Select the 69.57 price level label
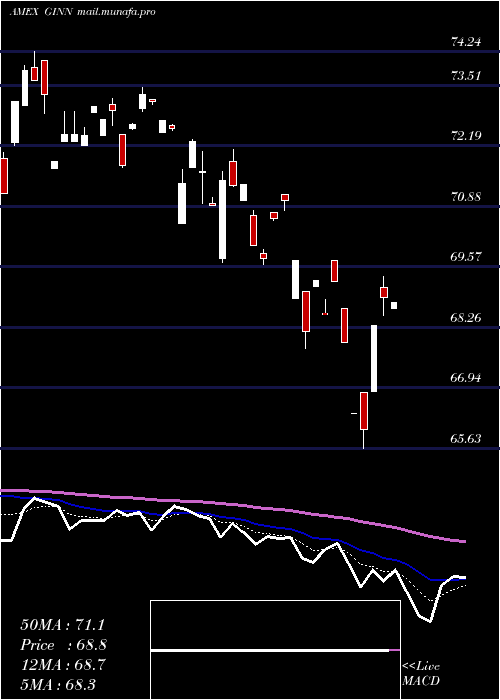This screenshot has height=700, width=500. tap(466, 257)
